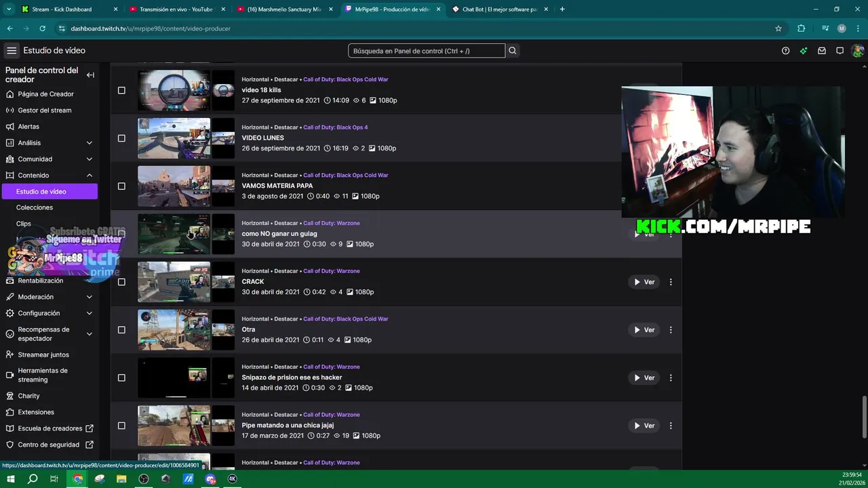Open more options for Otra video
Viewport: 868px width, 488px height.
671,330
